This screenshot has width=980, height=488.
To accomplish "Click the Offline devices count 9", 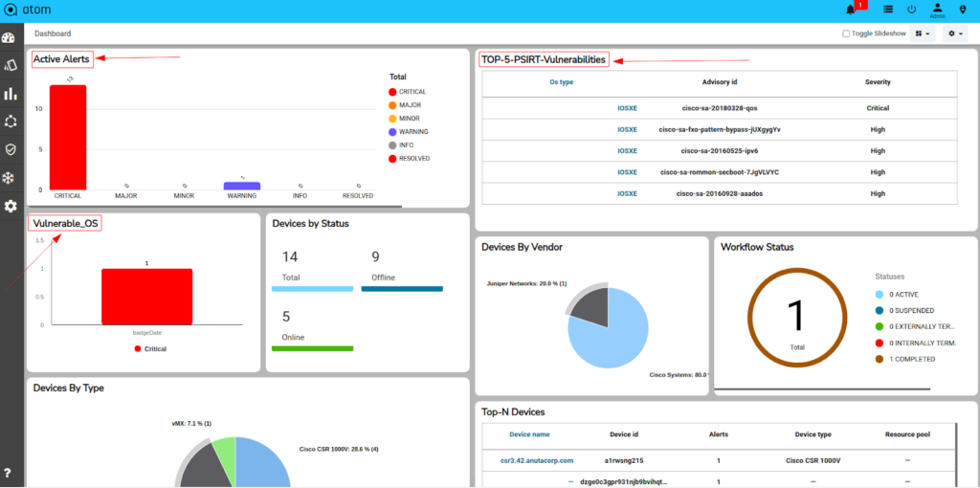I will click(375, 256).
